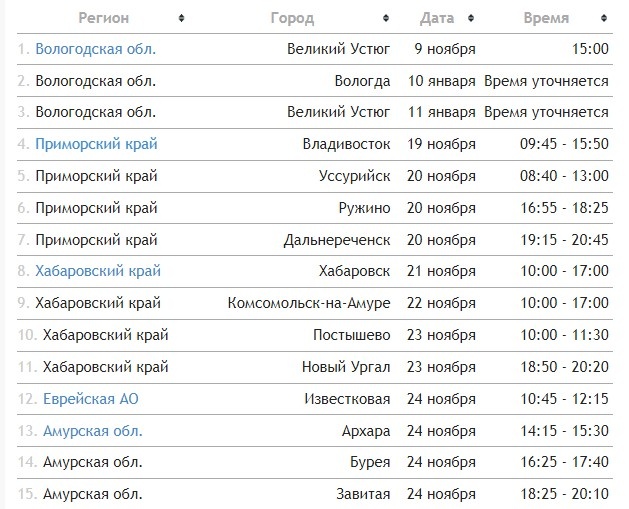Screen dimensions: 629x509
Task: Select the 09:45 - 15:50 time cell
Action: pos(564,144)
